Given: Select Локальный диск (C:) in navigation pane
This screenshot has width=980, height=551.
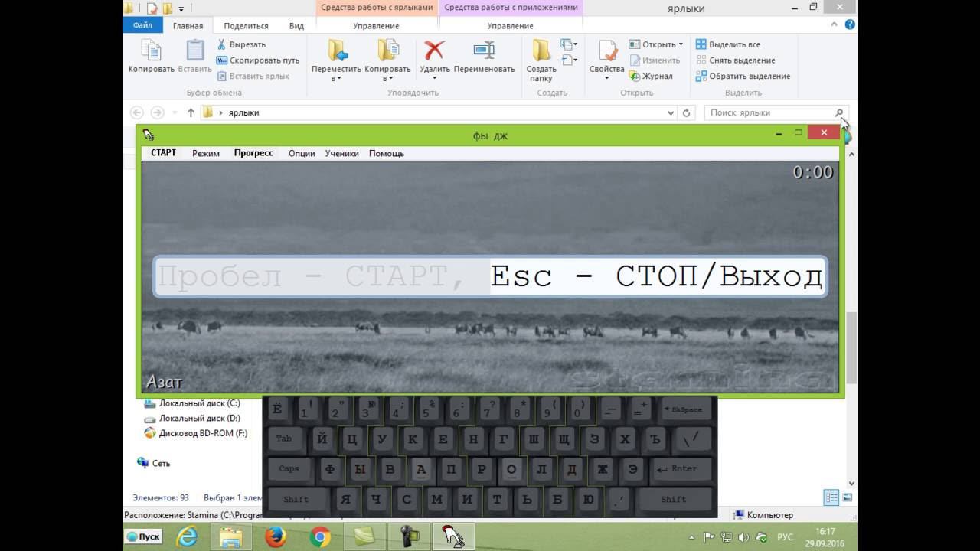Looking at the screenshot, I should [199, 403].
